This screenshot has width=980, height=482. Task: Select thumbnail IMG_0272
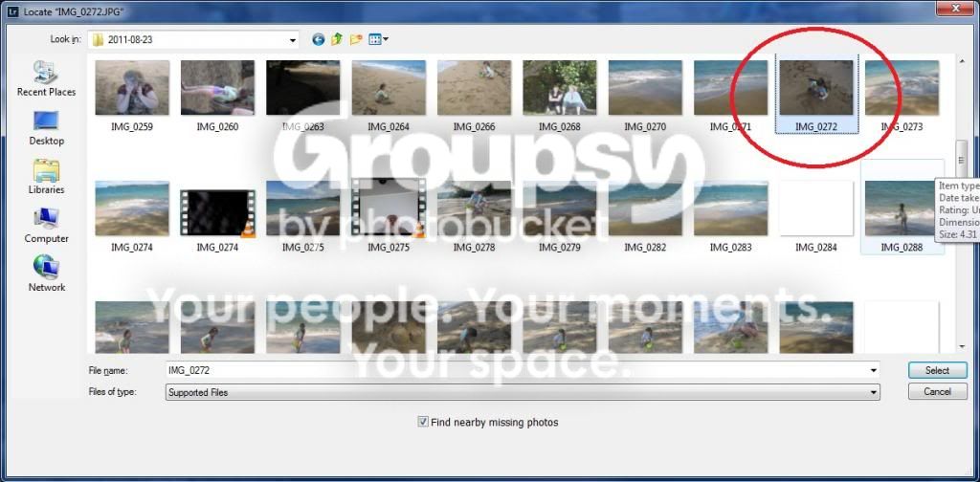(816, 88)
